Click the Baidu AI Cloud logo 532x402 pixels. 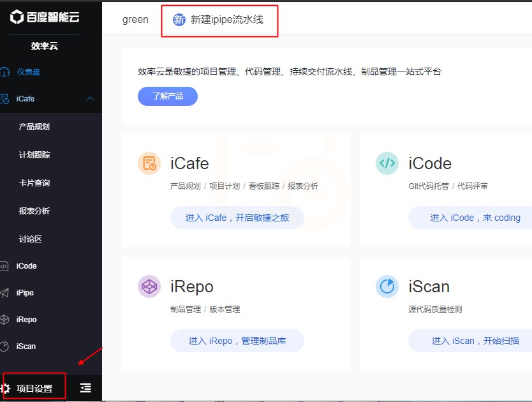click(x=45, y=17)
